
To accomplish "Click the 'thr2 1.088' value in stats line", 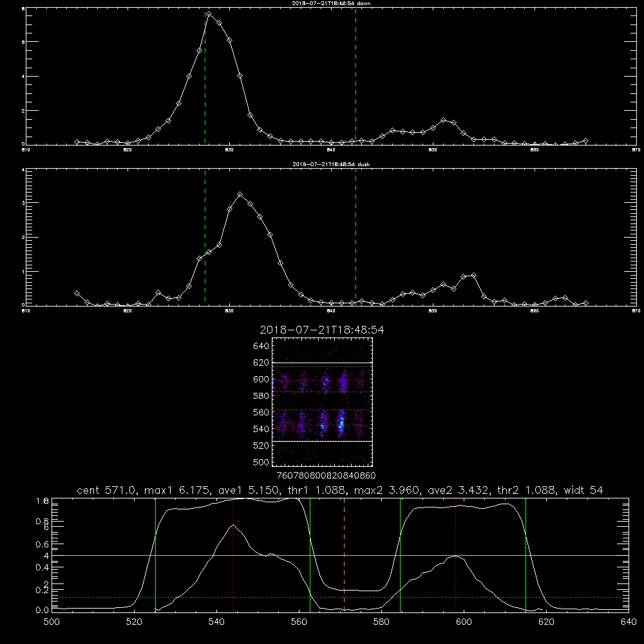I will 527,490.
